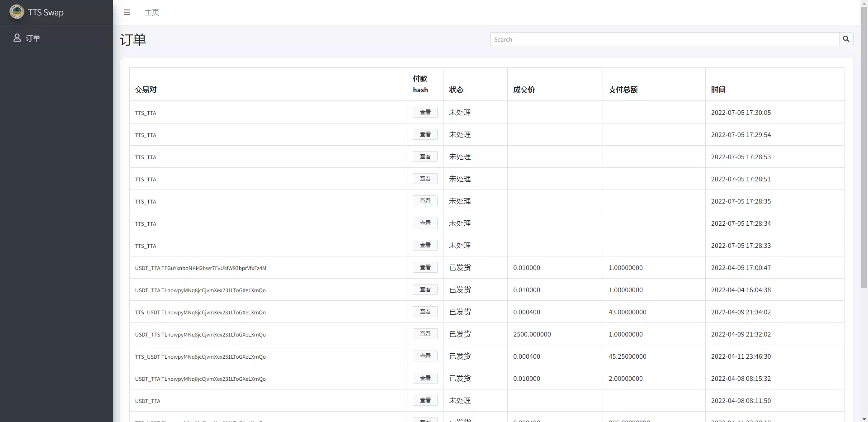Select the search magnifier icon
Image resolution: width=868 pixels, height=422 pixels.
(x=846, y=39)
